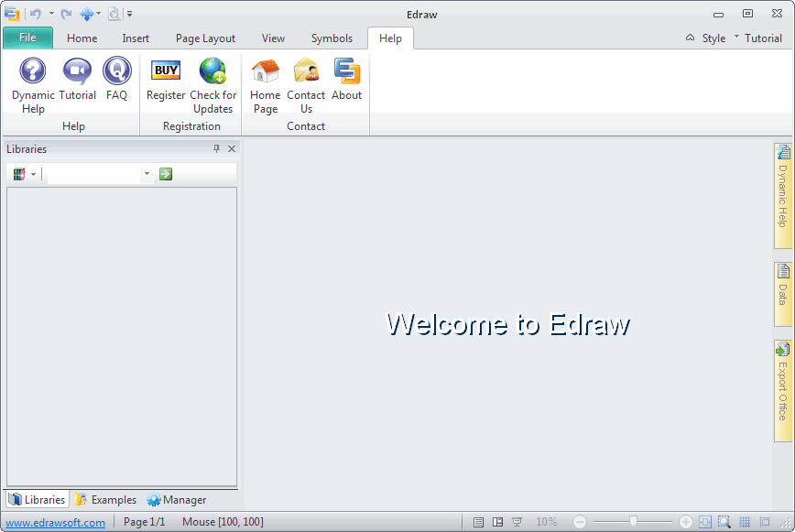Switch to the Insert ribbon tab
This screenshot has width=795, height=532.
click(136, 38)
